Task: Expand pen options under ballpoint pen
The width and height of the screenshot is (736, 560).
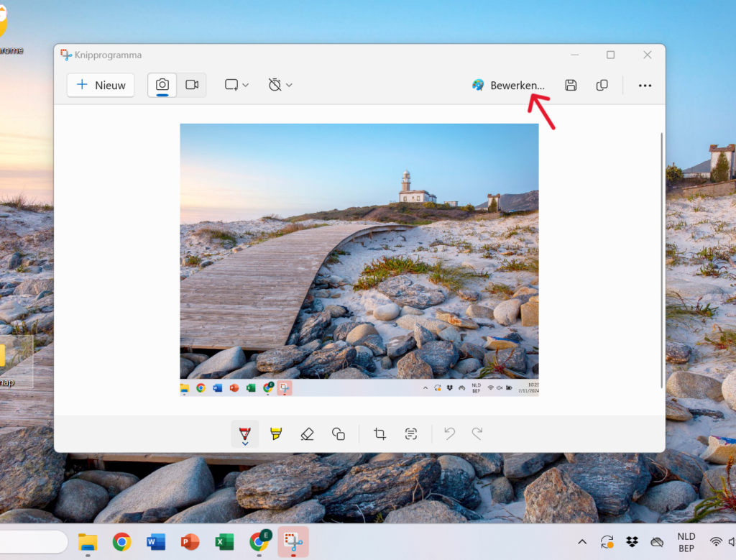Action: click(x=245, y=444)
